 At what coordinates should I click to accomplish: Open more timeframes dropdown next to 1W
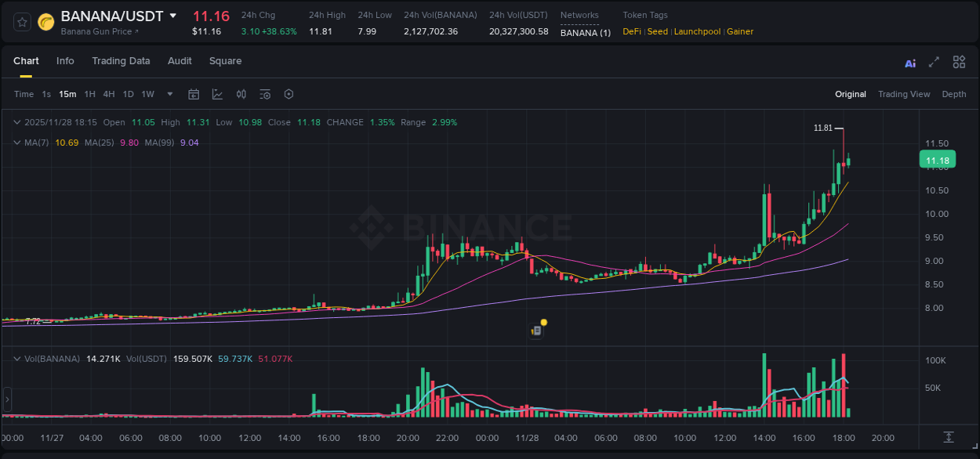tap(169, 94)
